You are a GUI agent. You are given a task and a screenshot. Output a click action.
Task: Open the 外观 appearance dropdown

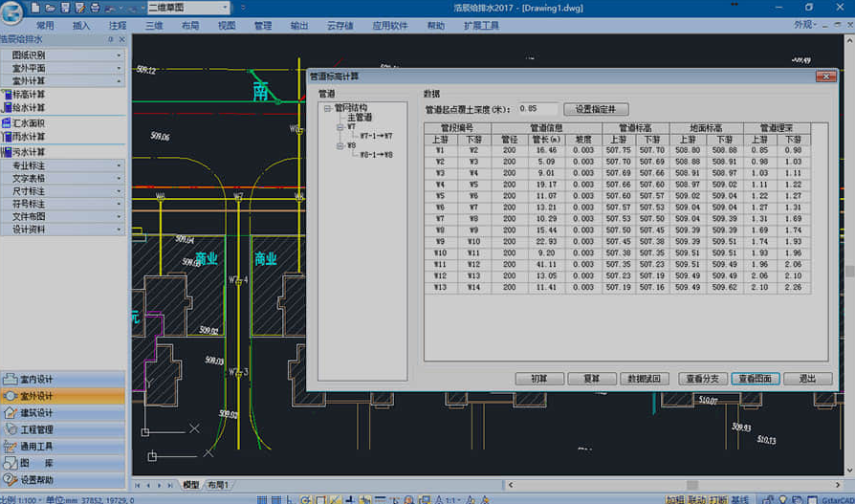pyautogui.click(x=805, y=25)
